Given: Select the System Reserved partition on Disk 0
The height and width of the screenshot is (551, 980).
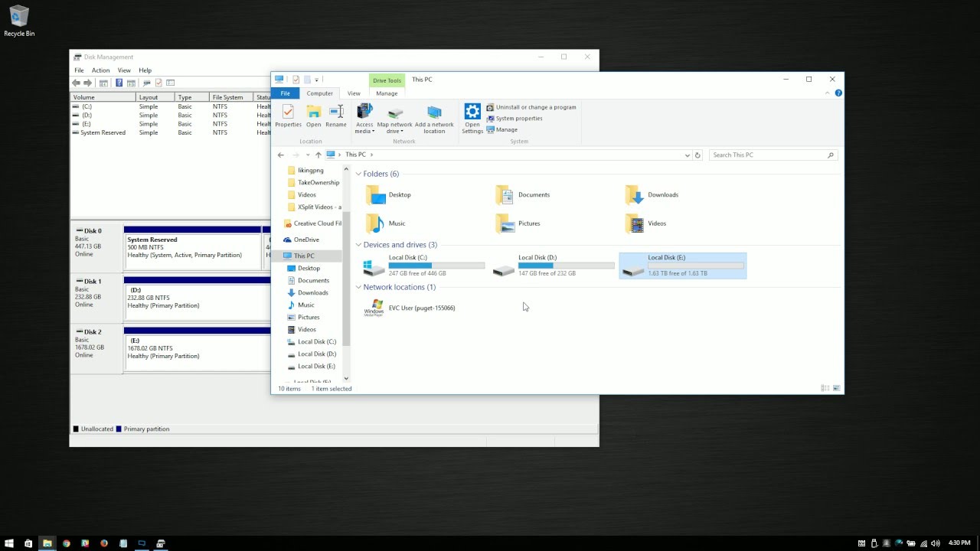Looking at the screenshot, I should pyautogui.click(x=192, y=248).
